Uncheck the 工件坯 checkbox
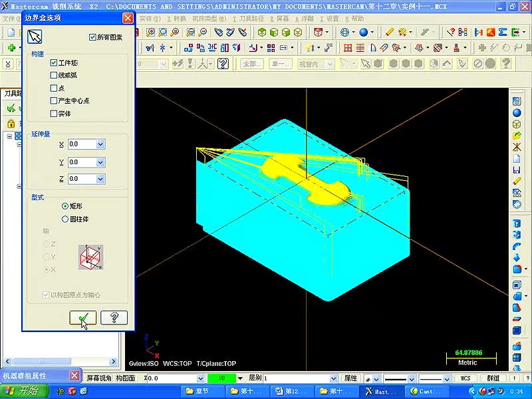This screenshot has height=399, width=532. [53, 63]
